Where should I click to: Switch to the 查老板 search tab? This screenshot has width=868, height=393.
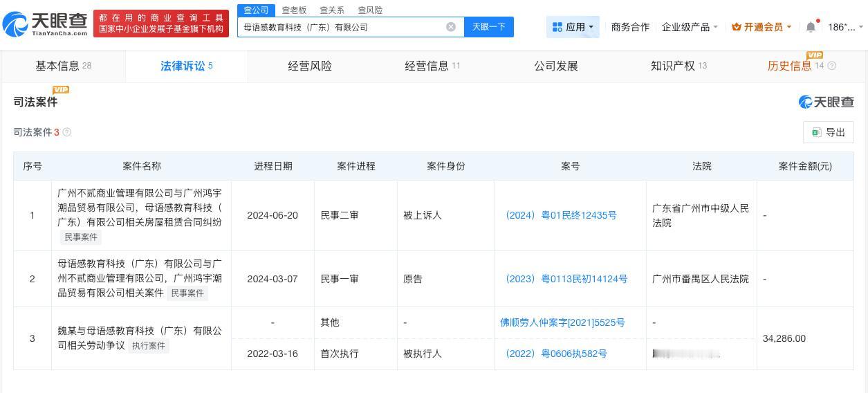[x=294, y=10]
